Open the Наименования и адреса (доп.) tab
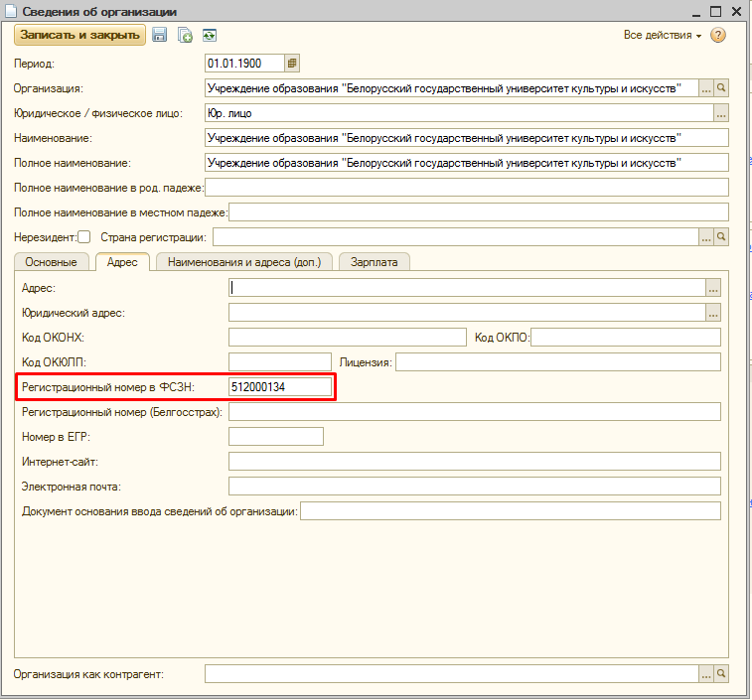 click(x=244, y=262)
